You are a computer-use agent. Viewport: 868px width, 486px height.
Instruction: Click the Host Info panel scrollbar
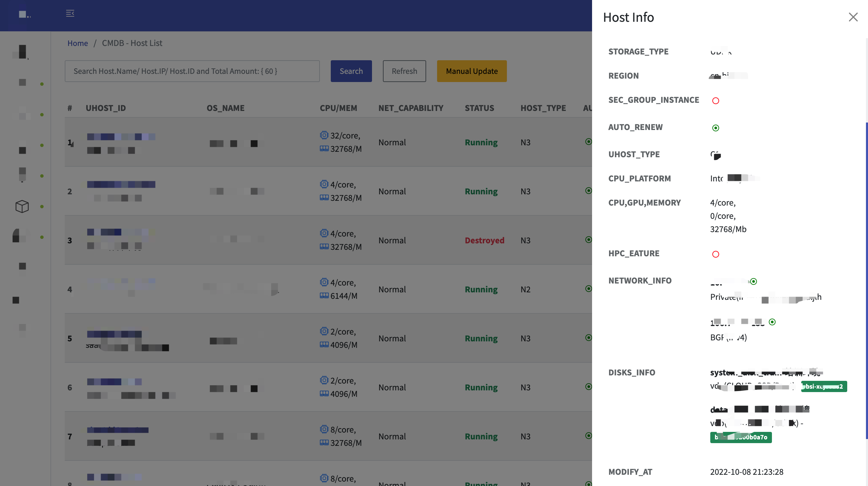tap(867, 280)
